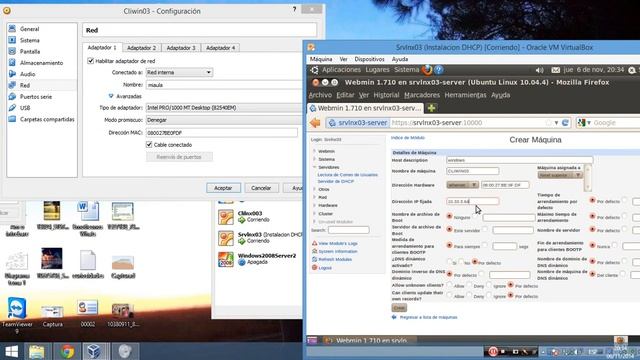640x360 pixels.
Task: Reload the Webmin page in Firefox
Action: 565,122
